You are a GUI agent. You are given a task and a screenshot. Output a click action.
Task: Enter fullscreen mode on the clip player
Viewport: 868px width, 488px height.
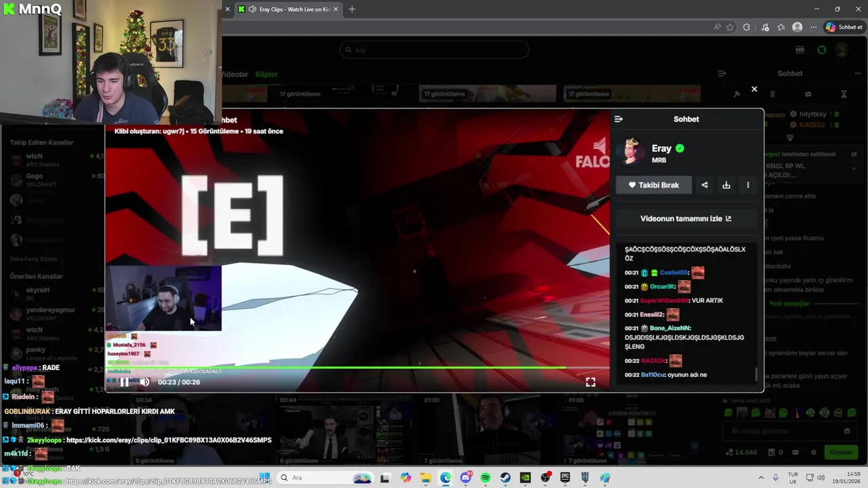point(591,382)
